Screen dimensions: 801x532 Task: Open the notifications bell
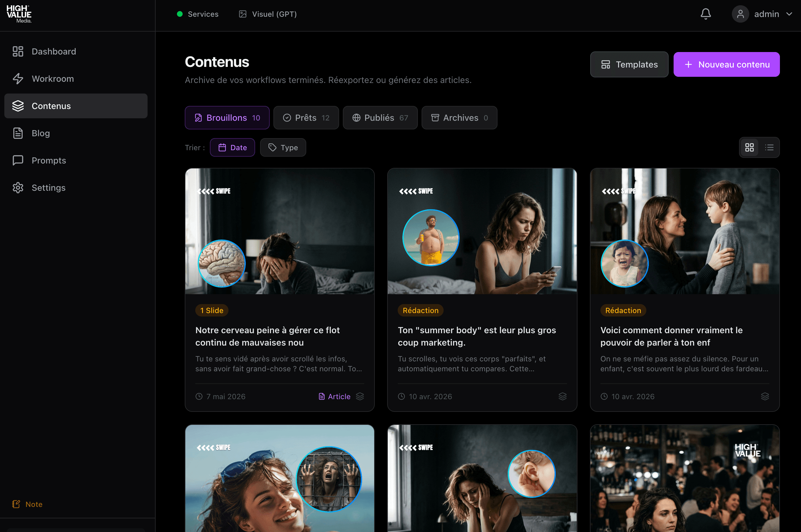click(706, 14)
